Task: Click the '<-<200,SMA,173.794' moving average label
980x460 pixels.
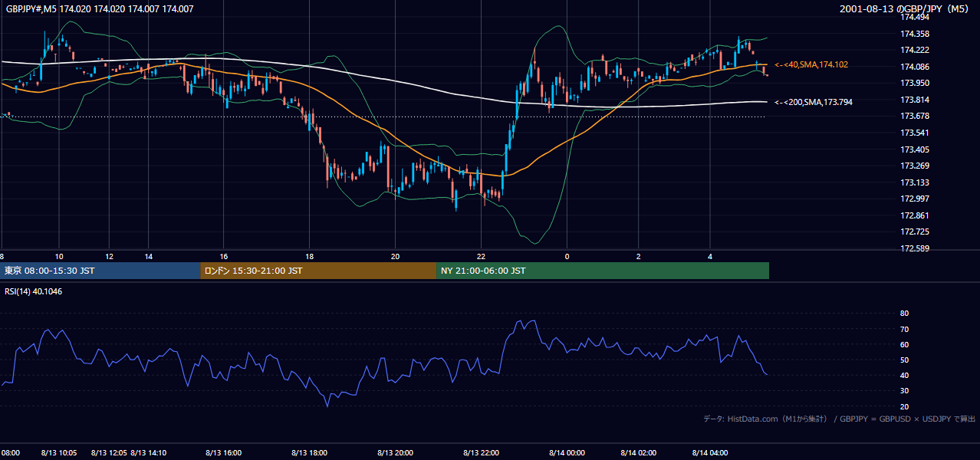Action: coord(814,102)
